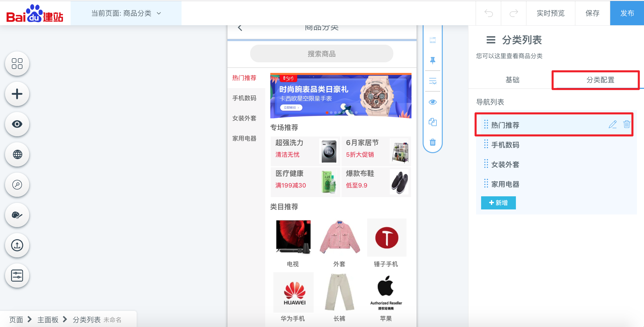Click the upload arrow round button
This screenshot has height=327, width=644.
pos(17,245)
